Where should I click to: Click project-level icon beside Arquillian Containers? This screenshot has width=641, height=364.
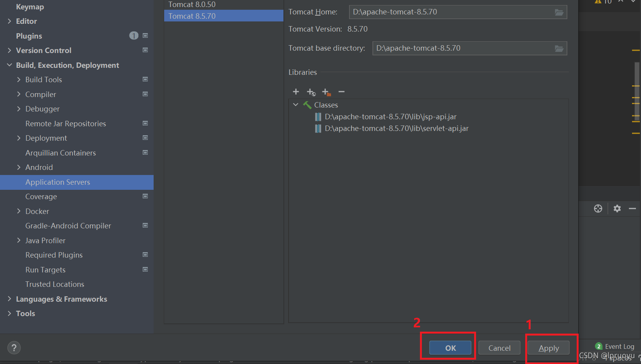[x=145, y=152]
